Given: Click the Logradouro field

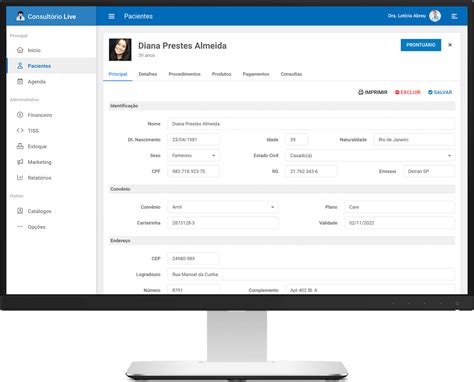Looking at the screenshot, I should [x=311, y=274].
